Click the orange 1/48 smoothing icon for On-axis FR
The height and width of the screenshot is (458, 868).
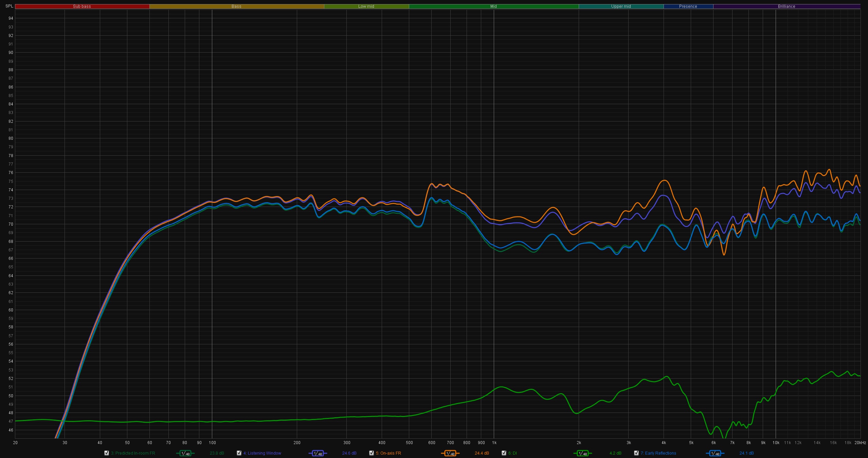pyautogui.click(x=450, y=453)
